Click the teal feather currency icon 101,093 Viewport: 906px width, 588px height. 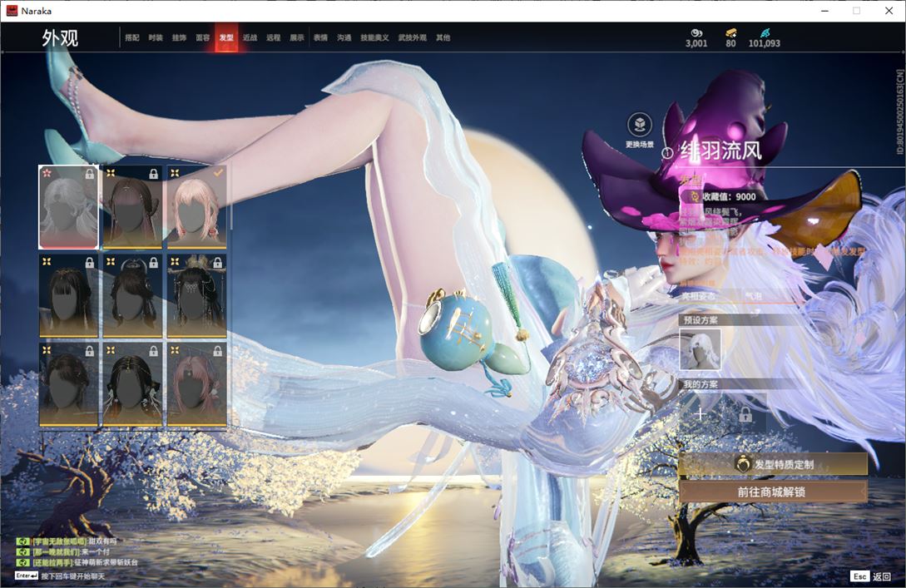pyautogui.click(x=765, y=33)
